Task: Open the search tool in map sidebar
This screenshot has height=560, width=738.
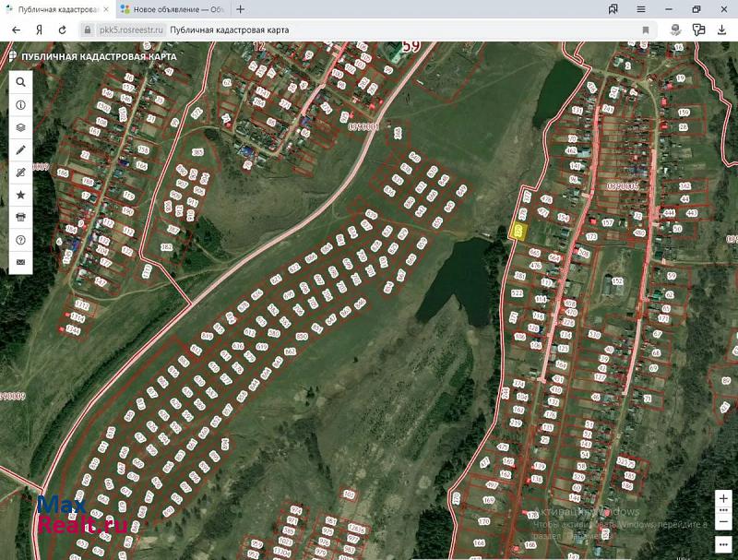Action: click(20, 81)
